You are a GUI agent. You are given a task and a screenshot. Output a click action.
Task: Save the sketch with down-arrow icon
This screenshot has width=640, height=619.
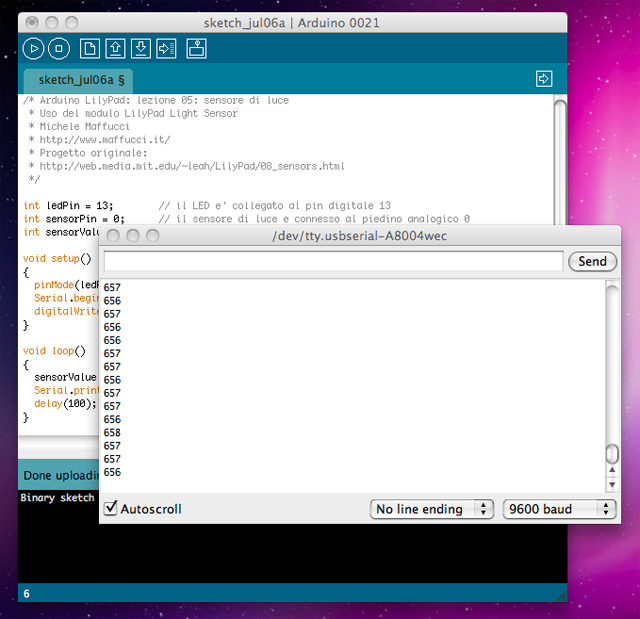click(141, 48)
